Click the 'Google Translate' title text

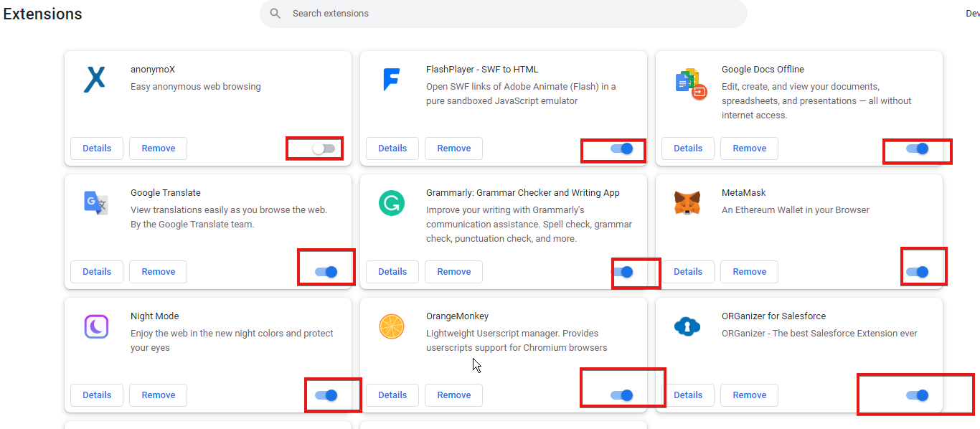pyautogui.click(x=166, y=193)
